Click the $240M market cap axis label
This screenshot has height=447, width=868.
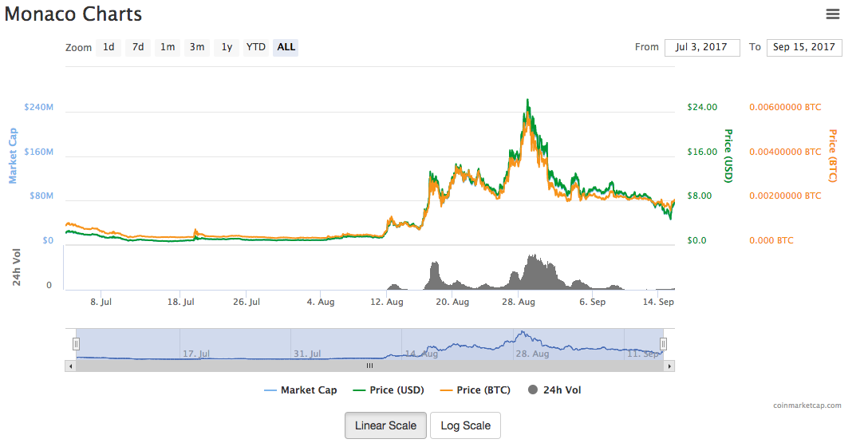click(x=39, y=107)
